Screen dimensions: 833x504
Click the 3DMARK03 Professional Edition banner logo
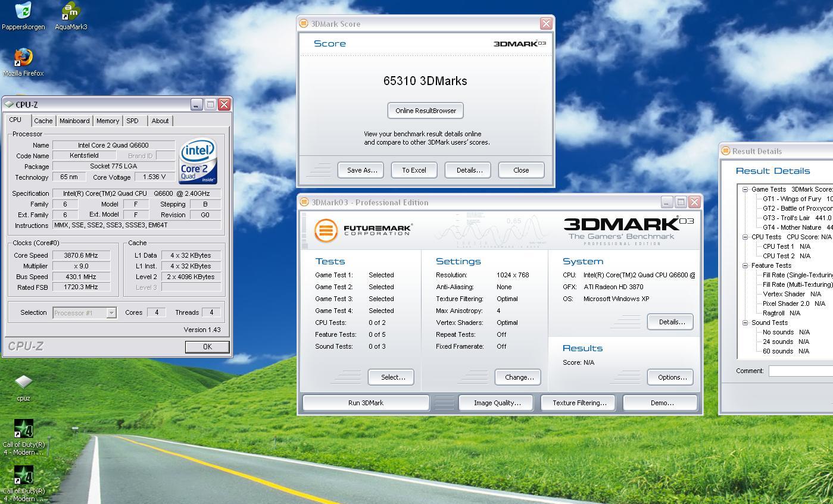tap(629, 230)
